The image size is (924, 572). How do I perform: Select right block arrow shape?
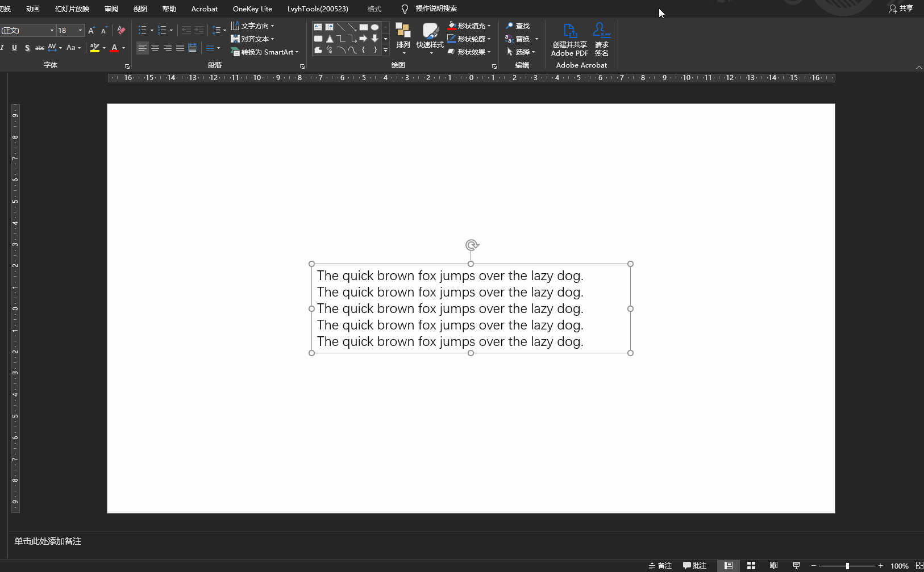364,39
